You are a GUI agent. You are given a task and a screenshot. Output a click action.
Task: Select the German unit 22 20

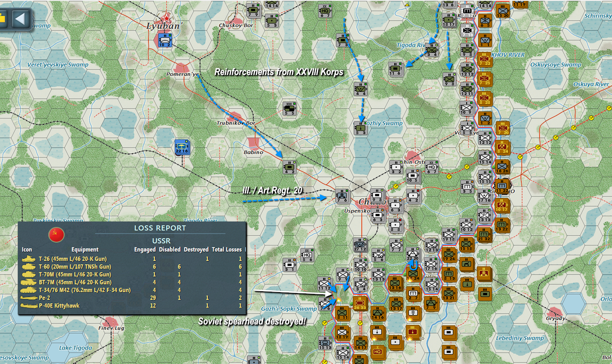[x=413, y=254]
